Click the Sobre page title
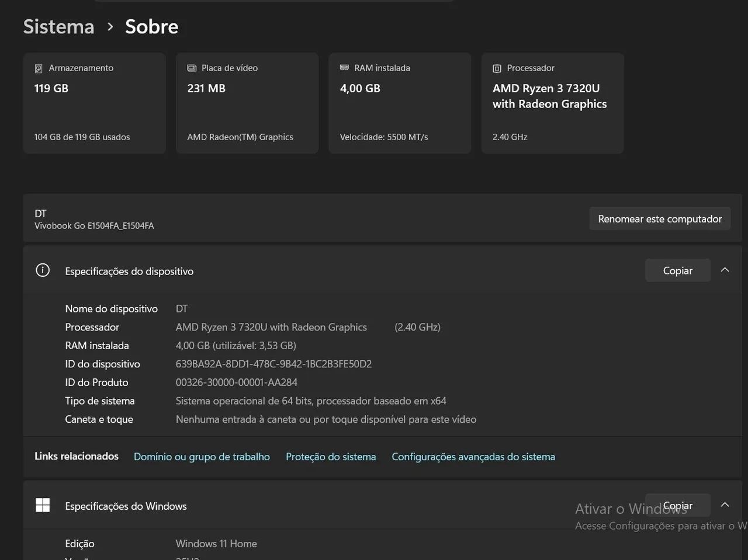 152,26
